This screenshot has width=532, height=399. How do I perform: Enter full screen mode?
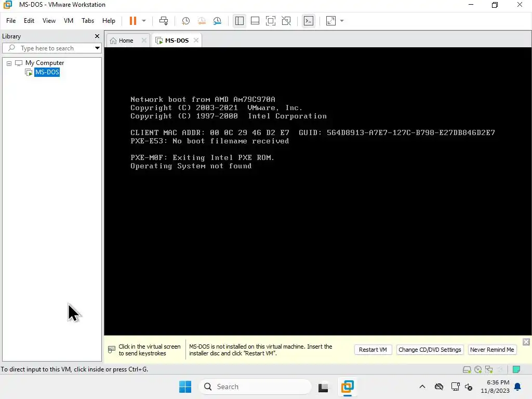pyautogui.click(x=270, y=21)
